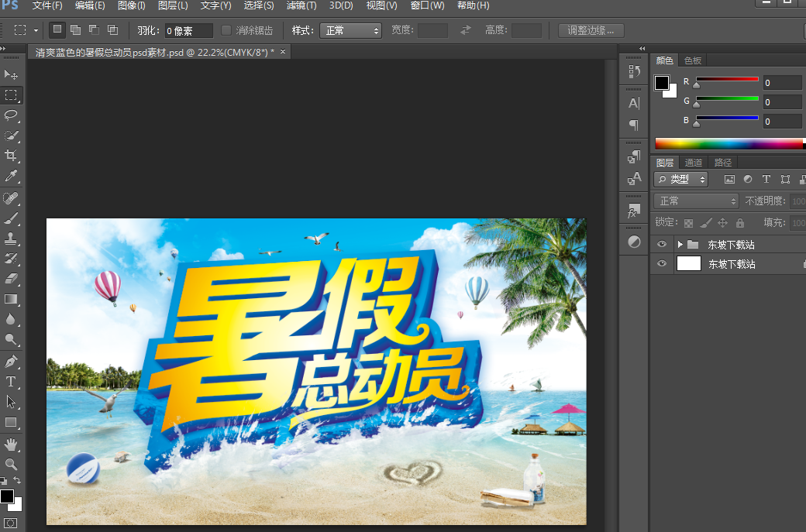This screenshot has width=806, height=532.
Task: Choose Subtract from Selection mode
Action: pyautogui.click(x=94, y=29)
